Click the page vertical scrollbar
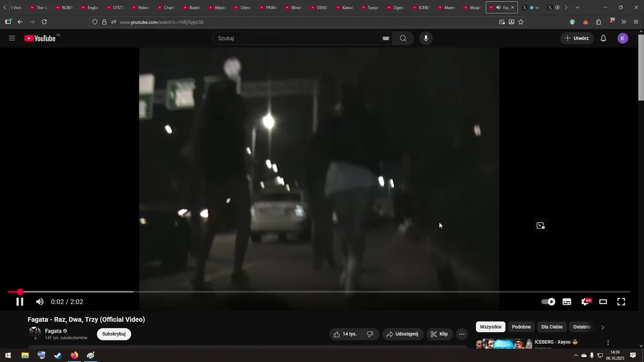644x362 pixels. tap(640, 66)
